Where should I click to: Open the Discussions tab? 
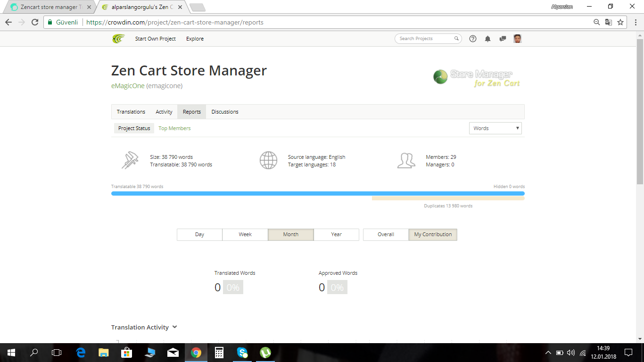225,112
